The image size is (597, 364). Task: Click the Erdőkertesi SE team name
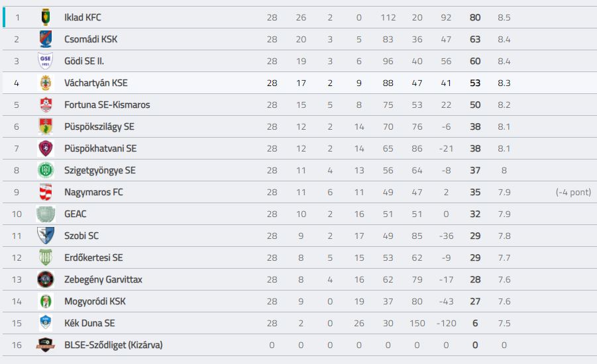pyautogui.click(x=93, y=257)
